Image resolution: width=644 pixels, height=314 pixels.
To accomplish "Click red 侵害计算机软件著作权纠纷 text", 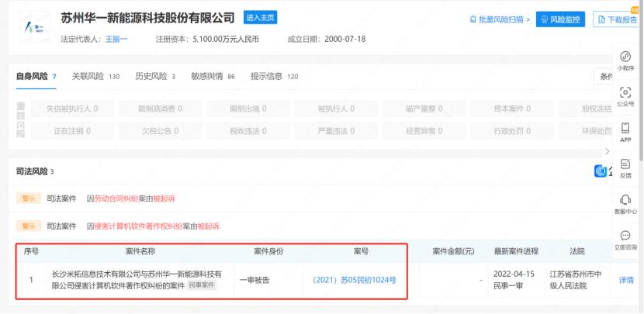I will 139,226.
